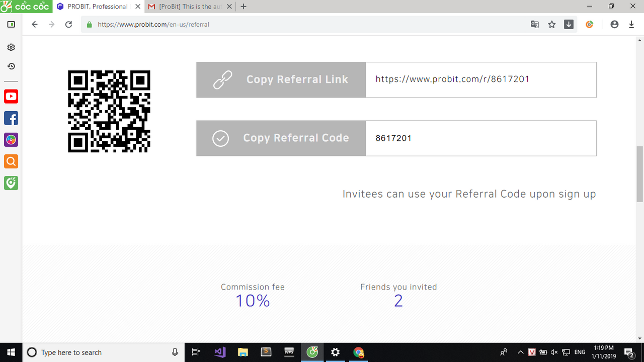644x362 pixels.
Task: Click the scrollbar up arrow
Action: click(x=639, y=40)
